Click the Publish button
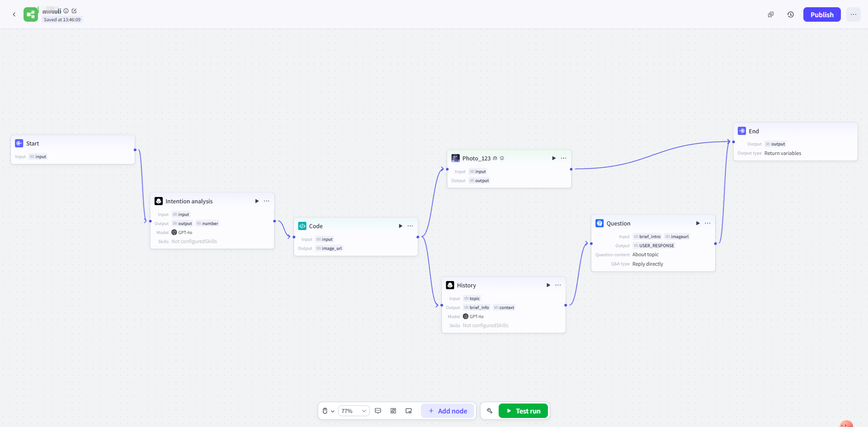 coord(821,14)
